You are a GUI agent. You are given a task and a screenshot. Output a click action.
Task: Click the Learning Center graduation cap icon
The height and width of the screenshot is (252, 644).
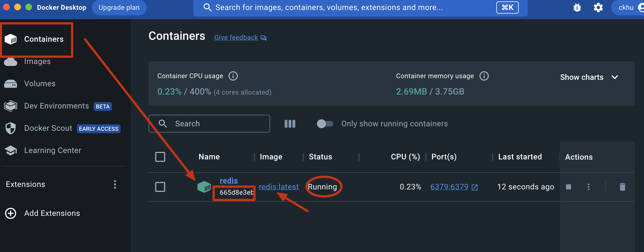pos(11,150)
